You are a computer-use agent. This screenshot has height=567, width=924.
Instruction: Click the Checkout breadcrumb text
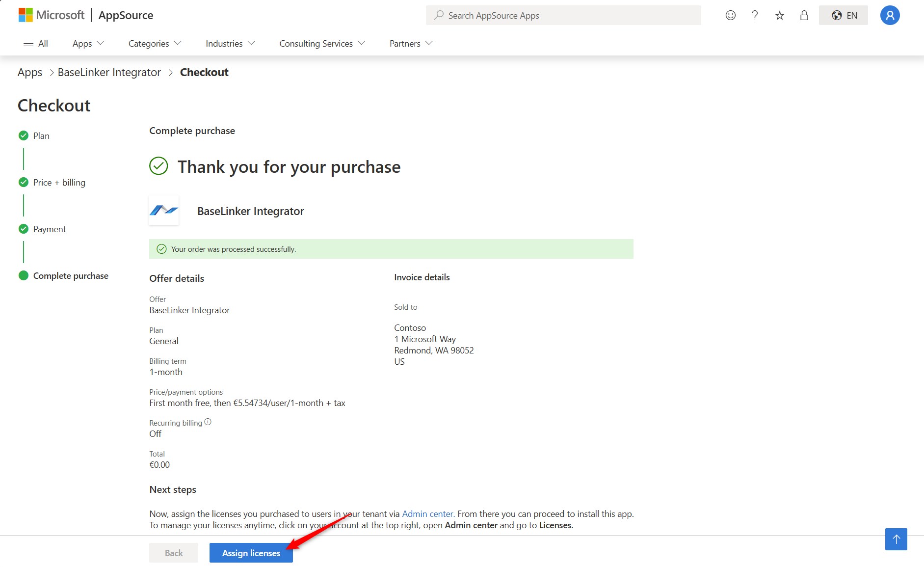pyautogui.click(x=204, y=72)
